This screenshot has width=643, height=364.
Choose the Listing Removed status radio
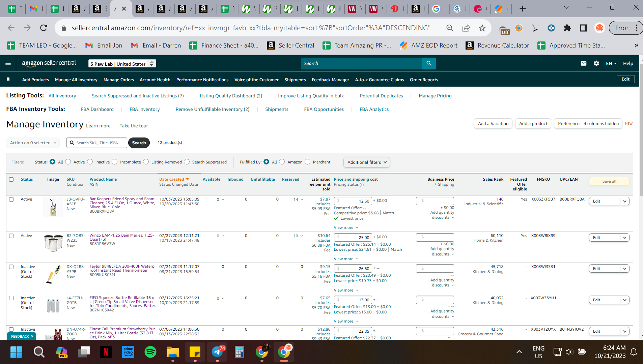pyautogui.click(x=146, y=162)
